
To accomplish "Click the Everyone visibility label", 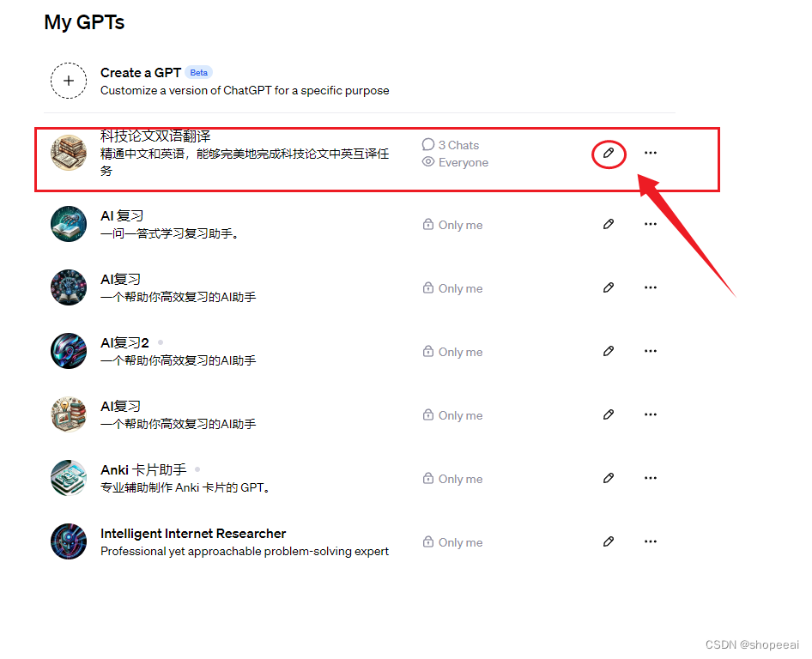I will tap(464, 162).
